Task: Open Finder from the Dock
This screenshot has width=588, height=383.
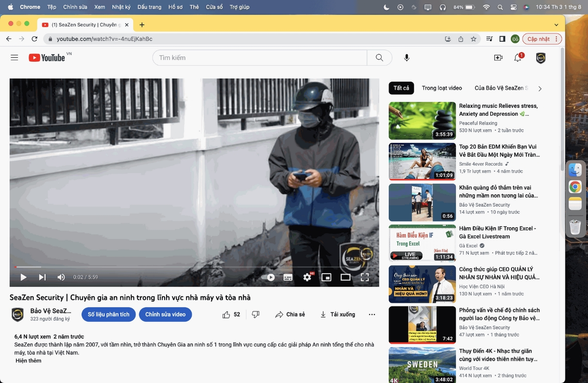Action: tap(575, 170)
